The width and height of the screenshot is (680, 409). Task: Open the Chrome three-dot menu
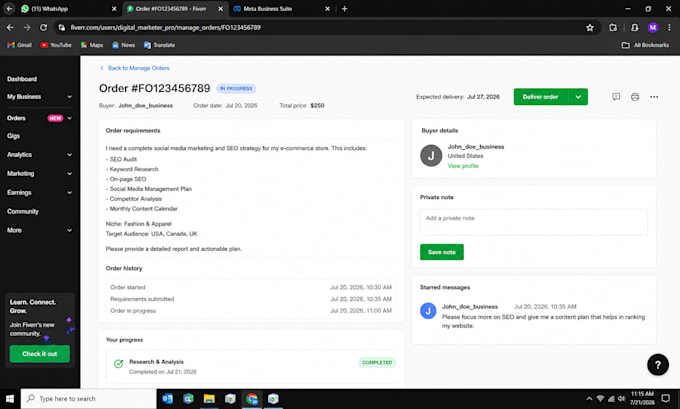669,27
